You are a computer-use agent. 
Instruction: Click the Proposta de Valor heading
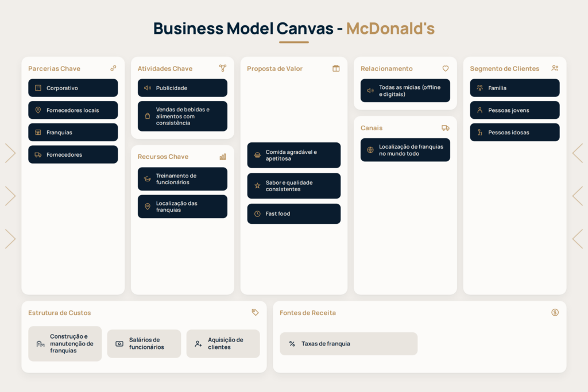click(275, 68)
